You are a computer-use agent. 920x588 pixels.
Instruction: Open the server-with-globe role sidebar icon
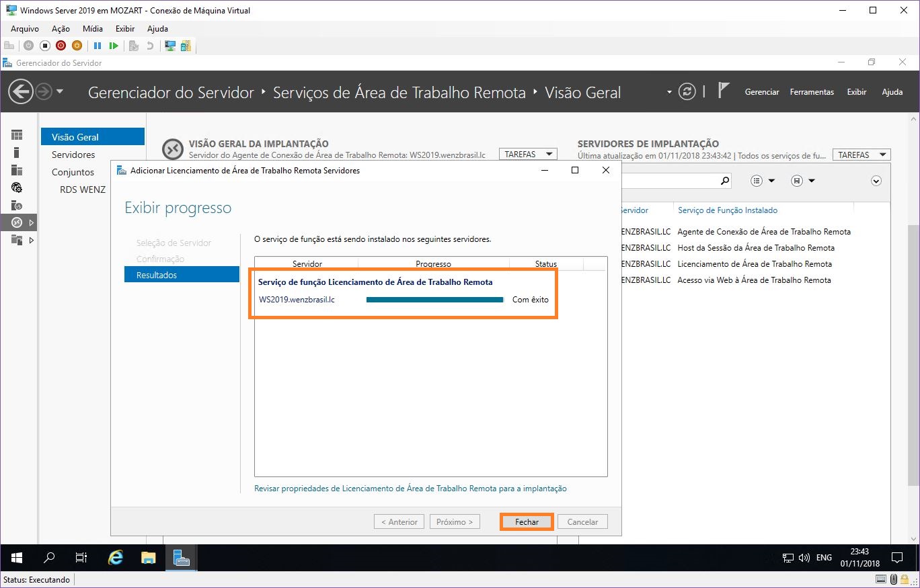click(17, 205)
